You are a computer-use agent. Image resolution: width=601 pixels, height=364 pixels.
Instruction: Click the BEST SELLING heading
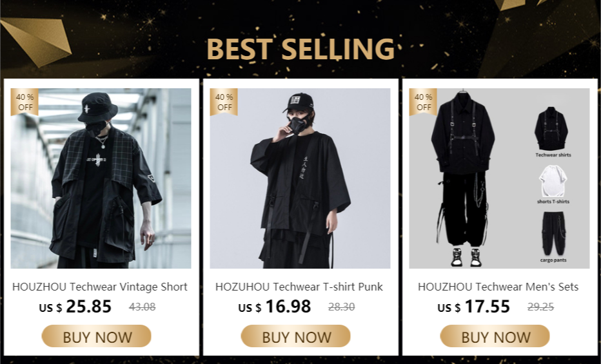click(300, 49)
